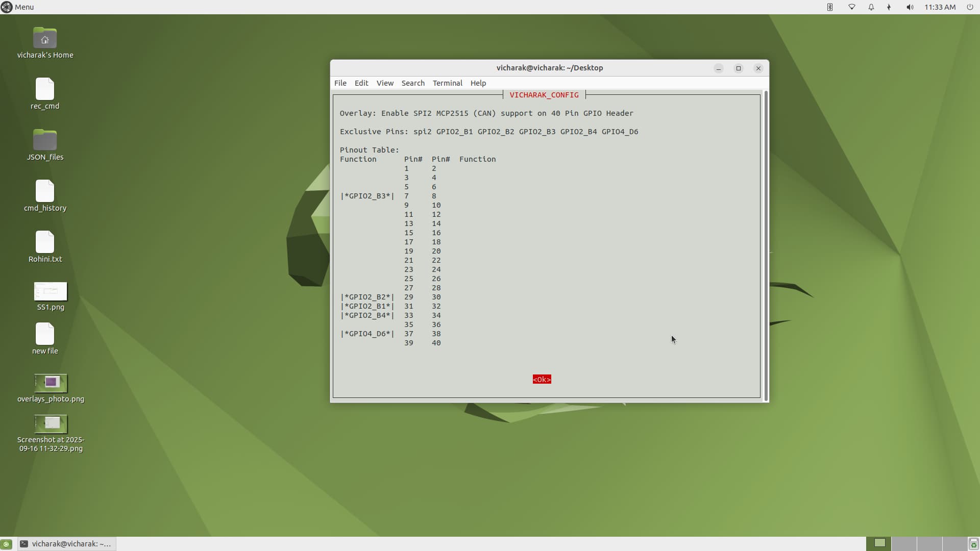Open vicharak's Home folder icon
Screen dimensions: 980x551
(x=45, y=39)
